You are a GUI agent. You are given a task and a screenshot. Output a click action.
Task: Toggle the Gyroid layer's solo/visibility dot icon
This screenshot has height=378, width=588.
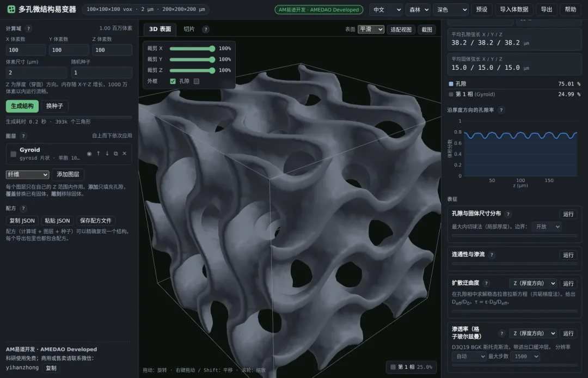point(89,154)
